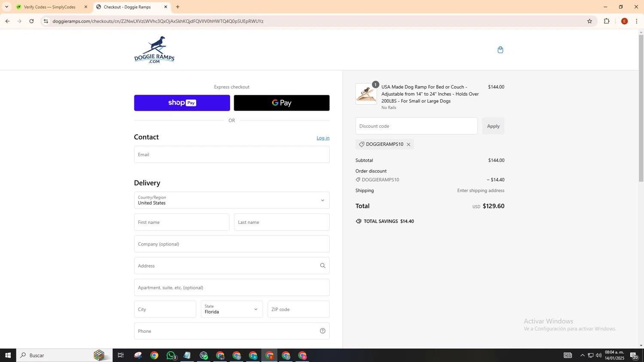Reload the checkout page
The height and width of the screenshot is (362, 644).
click(x=32, y=21)
